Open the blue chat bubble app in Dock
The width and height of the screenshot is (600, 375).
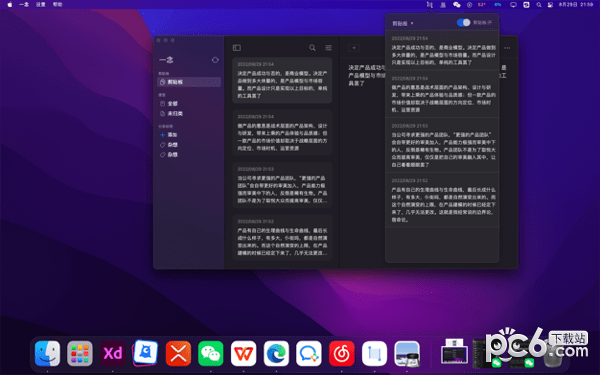coord(309,353)
